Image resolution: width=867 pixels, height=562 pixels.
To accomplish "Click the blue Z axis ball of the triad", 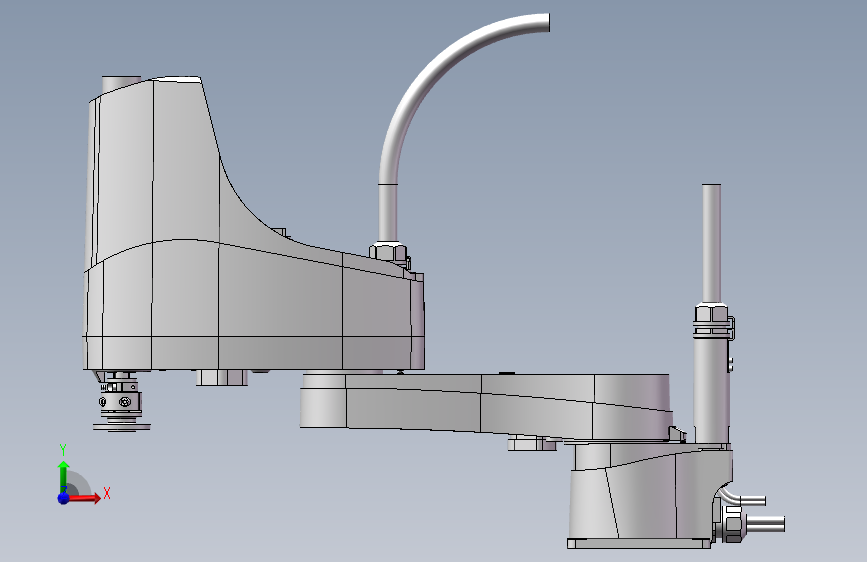I will 64,498.
